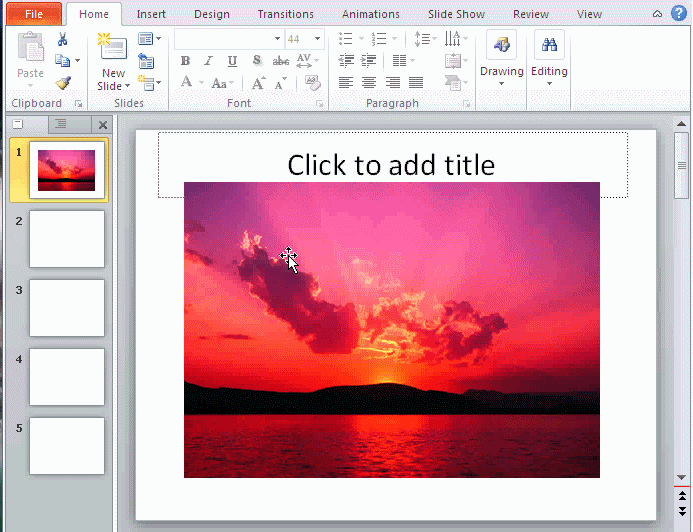Viewport: 693px width, 532px height.
Task: Click the vertical scrollbar down arrow
Action: point(682,477)
